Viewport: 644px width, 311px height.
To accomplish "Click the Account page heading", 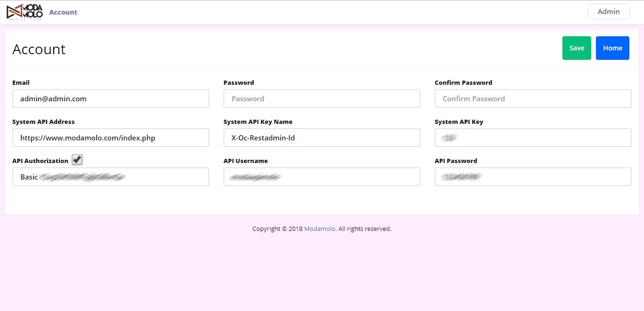I will click(x=39, y=49).
